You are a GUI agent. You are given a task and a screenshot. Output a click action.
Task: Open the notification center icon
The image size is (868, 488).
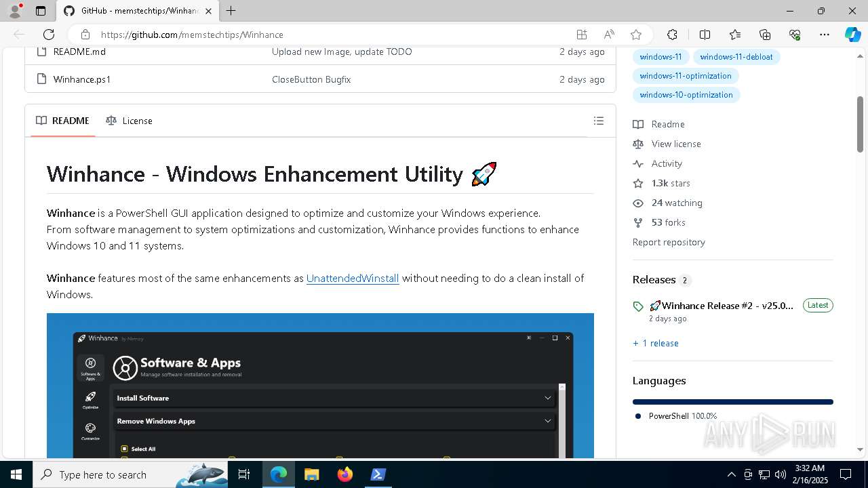(x=846, y=474)
